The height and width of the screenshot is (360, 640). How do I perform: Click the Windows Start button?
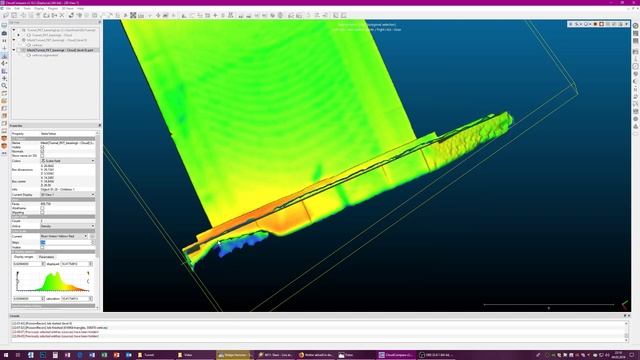click(6, 355)
